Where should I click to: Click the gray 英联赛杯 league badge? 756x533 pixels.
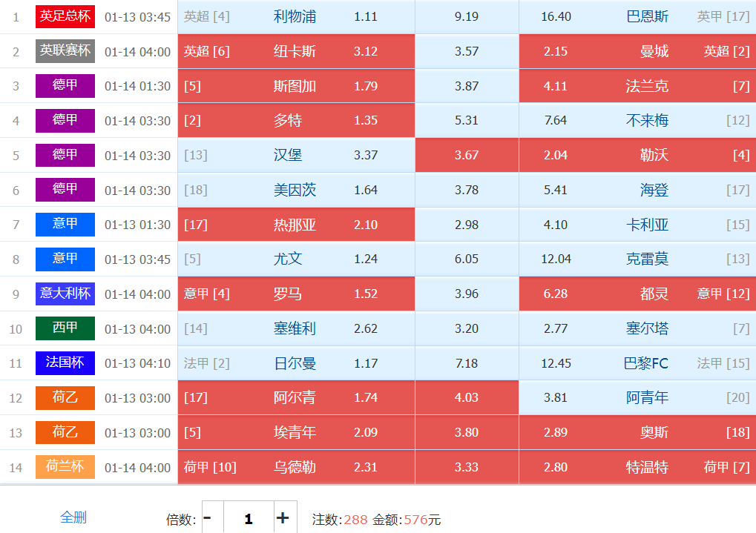65,51
